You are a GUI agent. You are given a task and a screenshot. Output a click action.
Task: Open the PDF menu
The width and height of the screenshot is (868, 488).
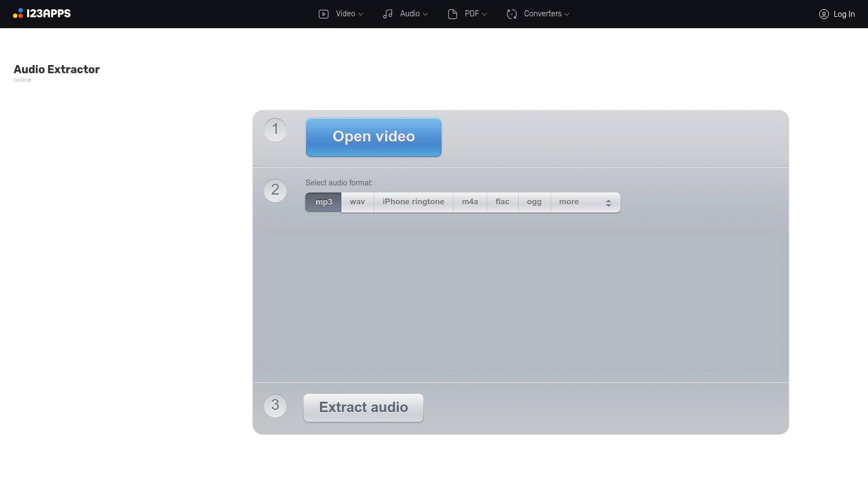click(472, 14)
